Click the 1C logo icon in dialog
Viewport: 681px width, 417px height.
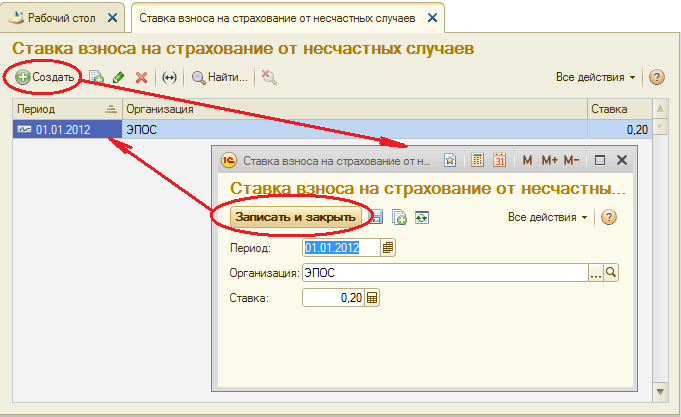pos(229,160)
